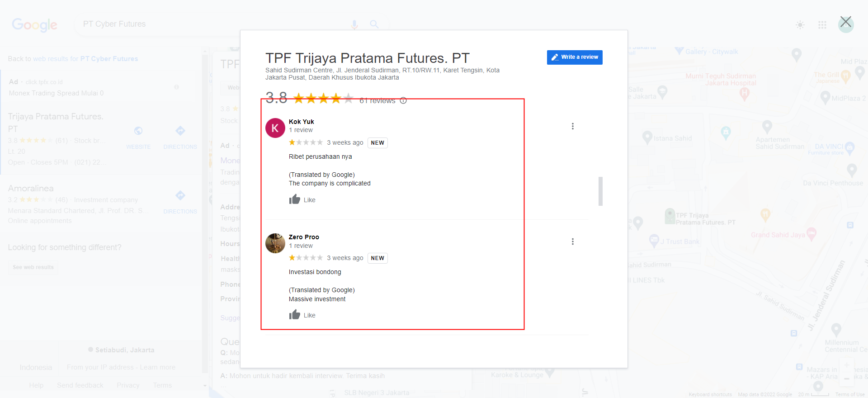
Task: Click the search magnifier icon
Action: click(x=374, y=24)
